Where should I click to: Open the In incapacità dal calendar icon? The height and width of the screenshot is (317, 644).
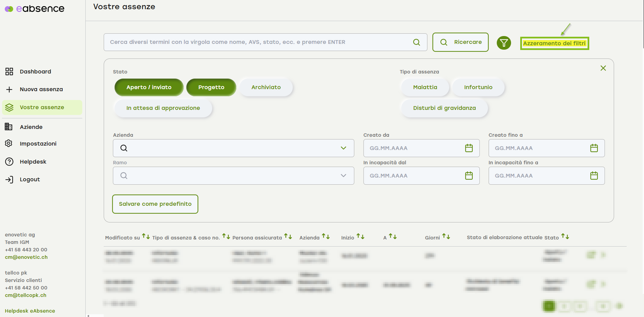[x=469, y=176]
